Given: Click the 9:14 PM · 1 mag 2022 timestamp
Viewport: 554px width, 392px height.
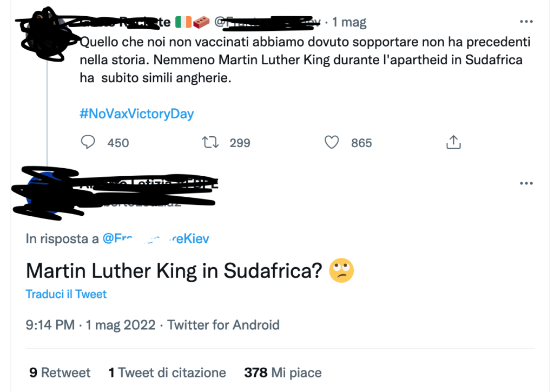Looking at the screenshot, I should click(x=90, y=325).
